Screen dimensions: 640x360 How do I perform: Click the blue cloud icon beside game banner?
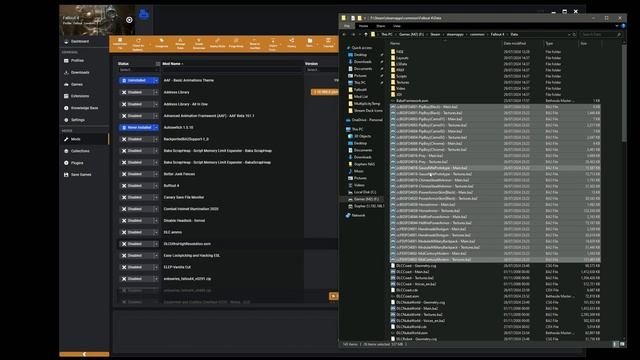click(x=144, y=15)
